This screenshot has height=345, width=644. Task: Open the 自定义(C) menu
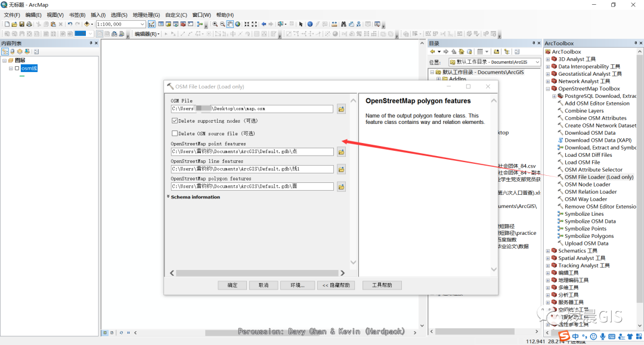tap(176, 15)
